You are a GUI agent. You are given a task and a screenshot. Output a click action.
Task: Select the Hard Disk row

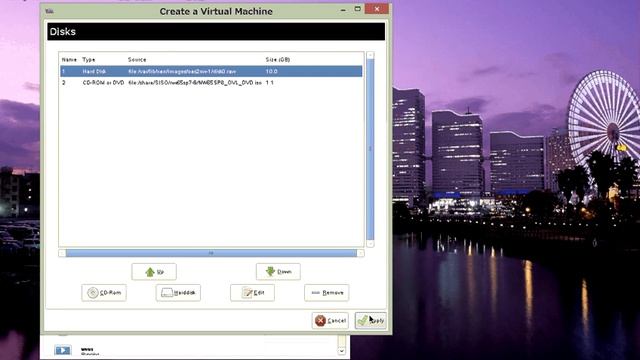point(211,71)
